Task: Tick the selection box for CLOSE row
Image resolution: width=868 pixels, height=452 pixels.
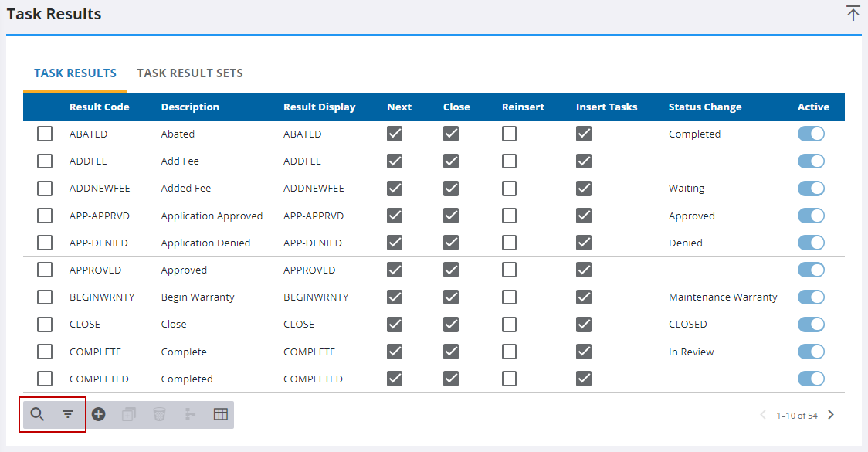Action: point(45,324)
